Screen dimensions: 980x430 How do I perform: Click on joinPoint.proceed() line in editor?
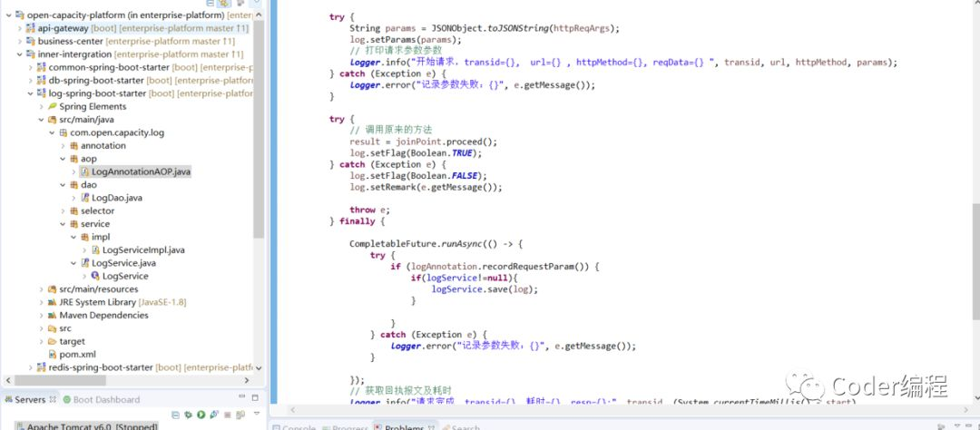point(423,142)
